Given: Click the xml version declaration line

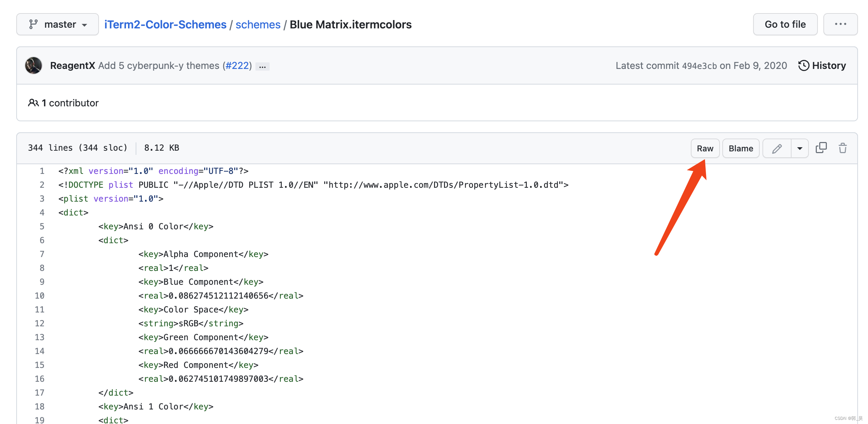Looking at the screenshot, I should 153,171.
